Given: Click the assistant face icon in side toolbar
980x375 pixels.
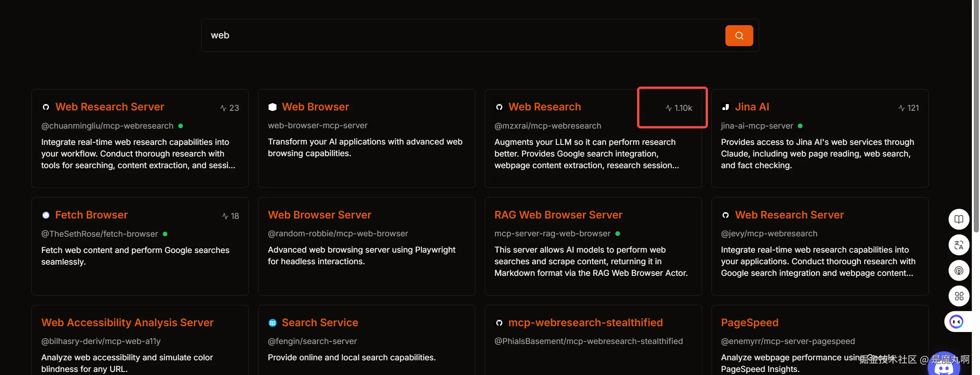Looking at the screenshot, I should pos(956,322).
